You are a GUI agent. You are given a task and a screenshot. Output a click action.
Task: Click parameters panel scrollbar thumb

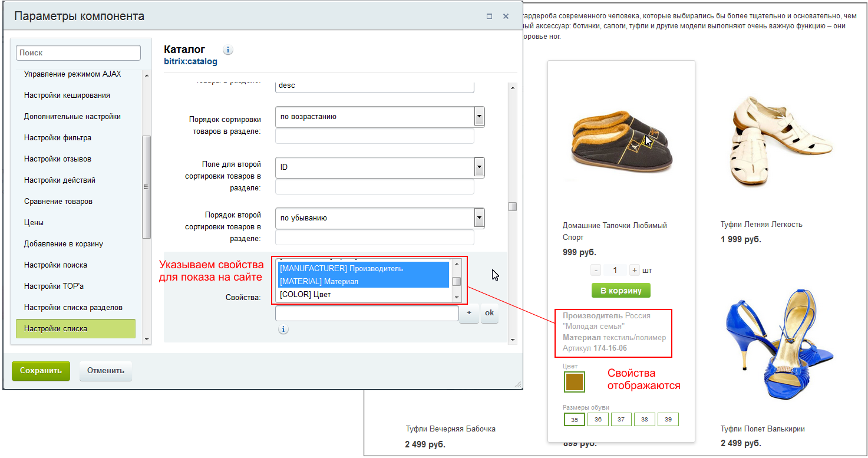512,206
